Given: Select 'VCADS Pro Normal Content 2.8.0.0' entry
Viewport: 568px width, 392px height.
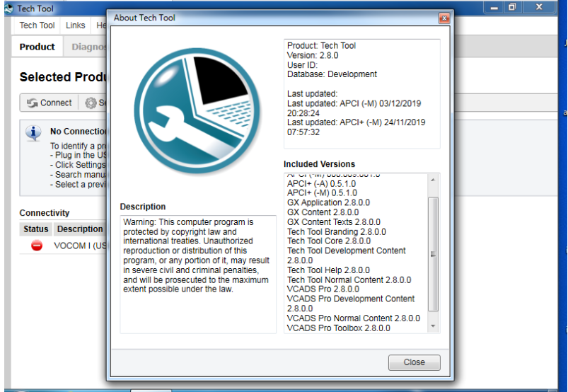Looking at the screenshot, I should 354,318.
